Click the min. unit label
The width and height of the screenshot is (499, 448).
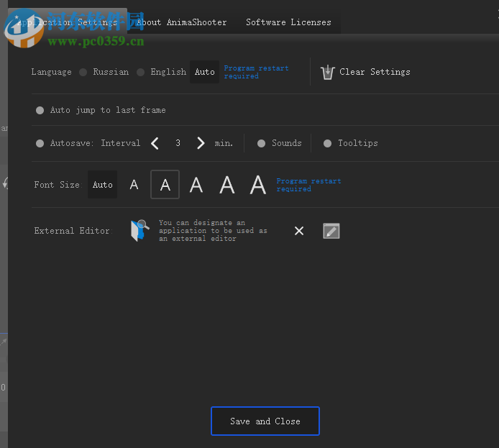point(224,143)
